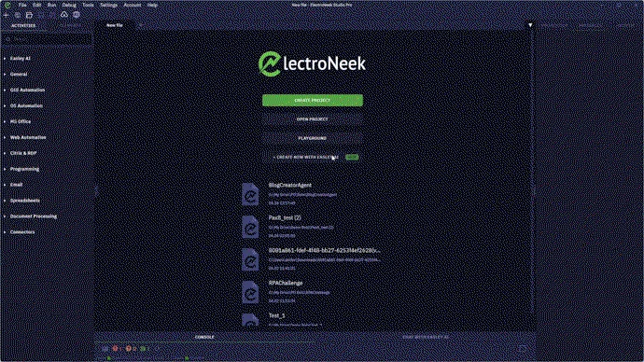Switch to the Console tab
The width and height of the screenshot is (644, 362).
click(204, 337)
